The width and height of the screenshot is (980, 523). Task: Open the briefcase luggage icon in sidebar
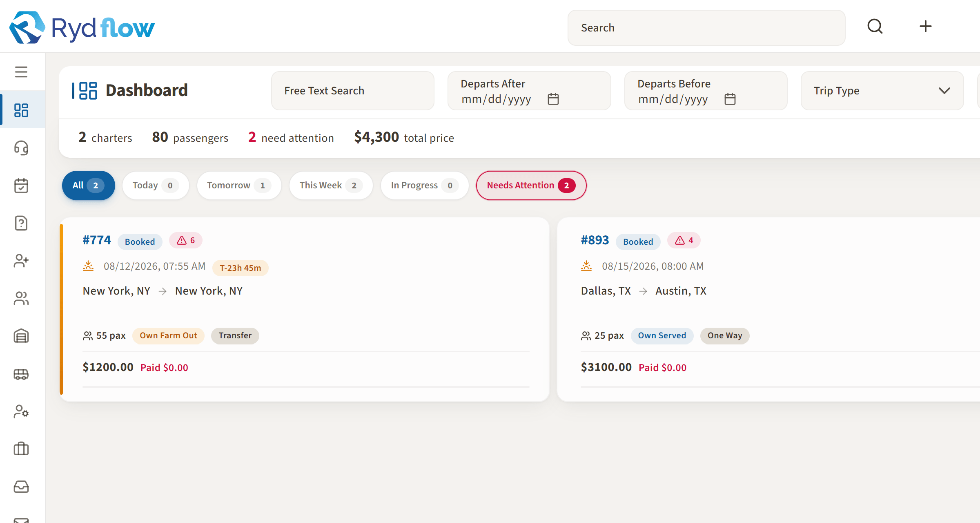point(21,449)
